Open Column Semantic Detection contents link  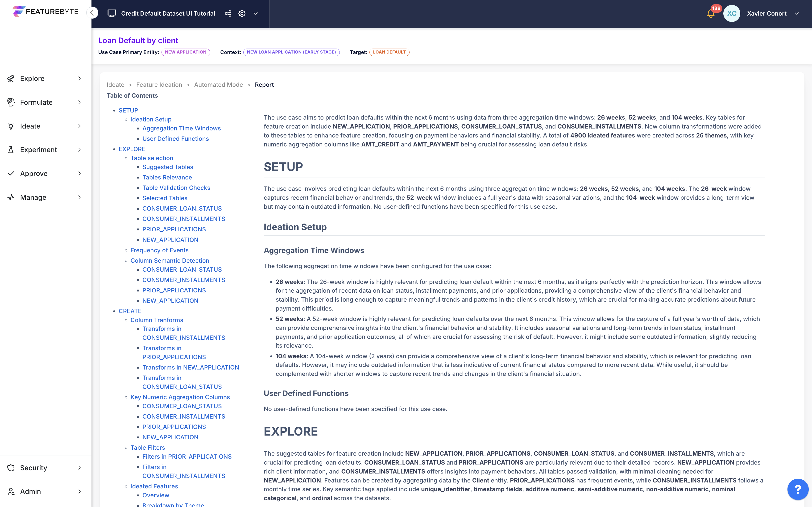coord(170,261)
